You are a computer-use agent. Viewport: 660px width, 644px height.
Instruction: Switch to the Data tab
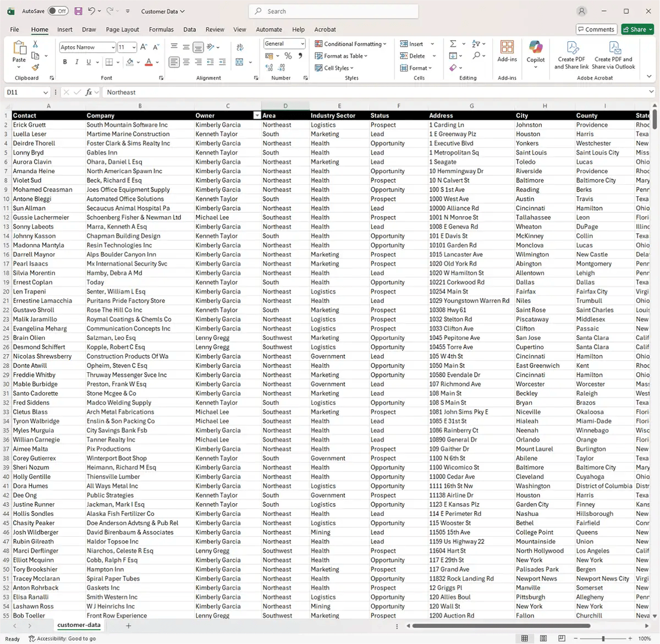click(190, 30)
